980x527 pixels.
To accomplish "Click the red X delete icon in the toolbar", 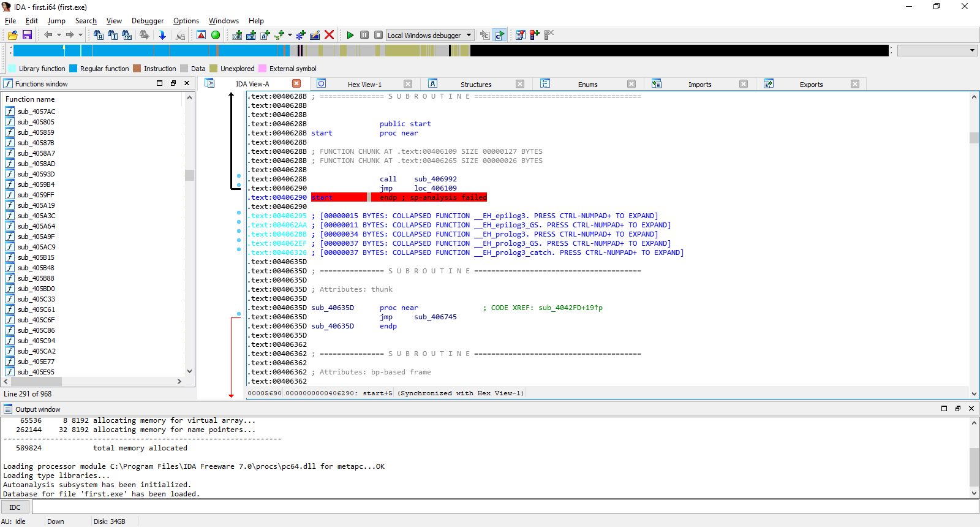I will point(329,35).
